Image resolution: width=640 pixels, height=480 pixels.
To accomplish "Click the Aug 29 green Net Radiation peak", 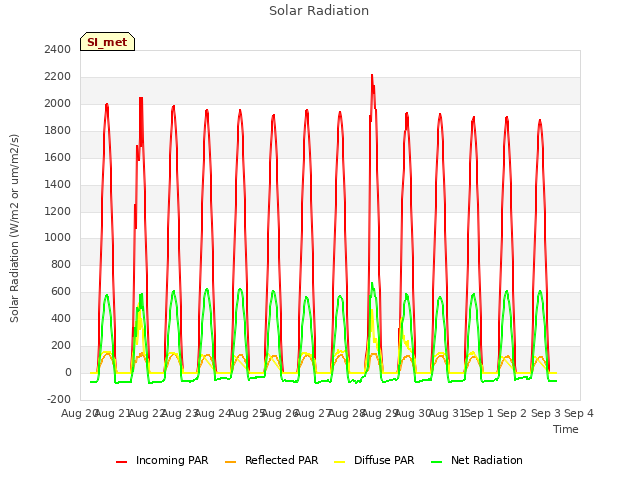I will click(x=372, y=284).
